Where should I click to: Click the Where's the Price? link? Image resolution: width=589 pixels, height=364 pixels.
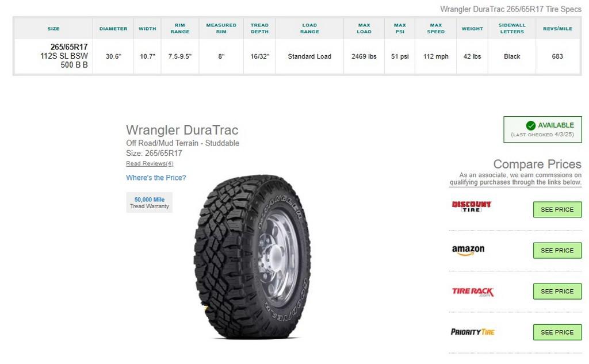(156, 178)
